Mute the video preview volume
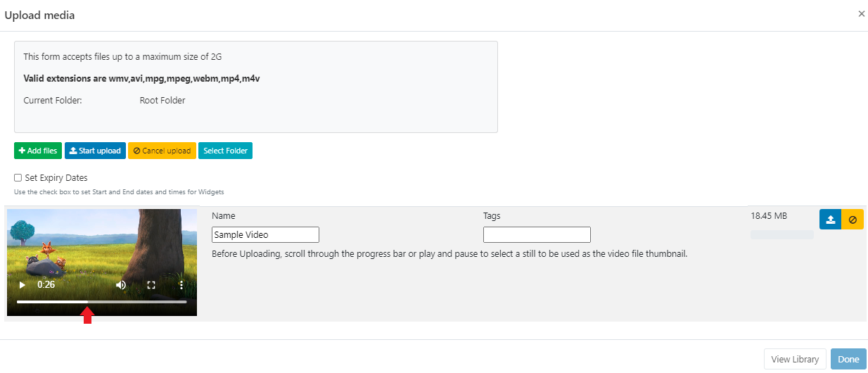Screen dimensions: 868x373 tap(121, 285)
